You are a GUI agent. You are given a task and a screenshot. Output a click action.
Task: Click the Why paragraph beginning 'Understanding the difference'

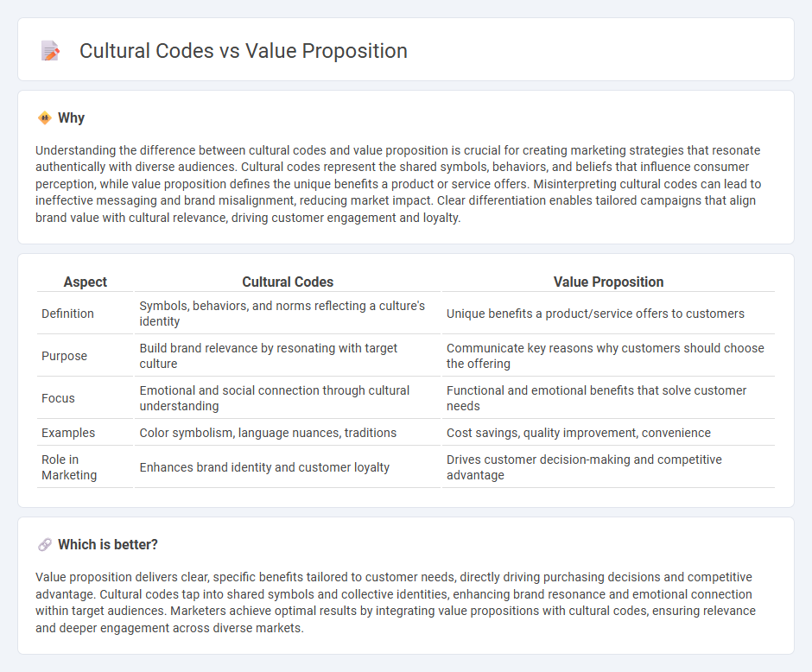click(x=398, y=184)
